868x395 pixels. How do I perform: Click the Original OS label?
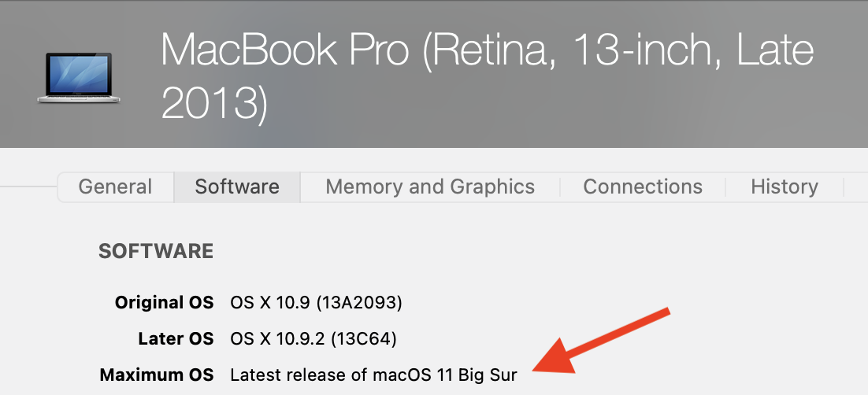click(x=164, y=302)
